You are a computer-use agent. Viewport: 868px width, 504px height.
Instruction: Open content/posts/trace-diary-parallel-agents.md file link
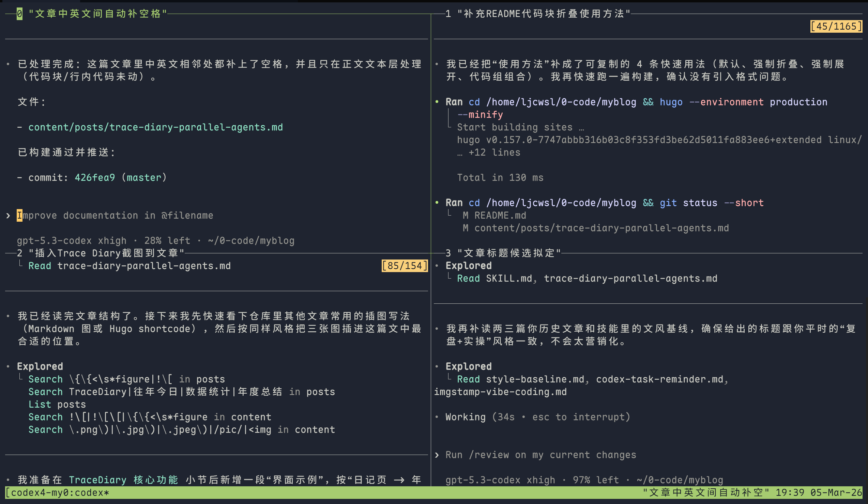155,127
